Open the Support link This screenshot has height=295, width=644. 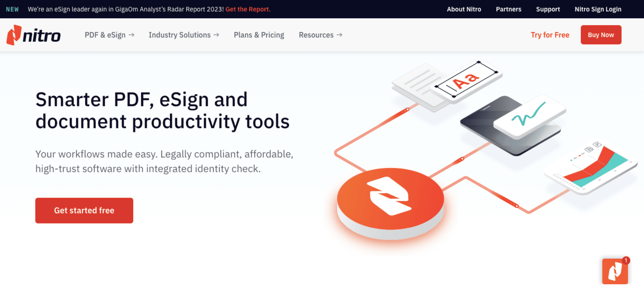pos(548,9)
